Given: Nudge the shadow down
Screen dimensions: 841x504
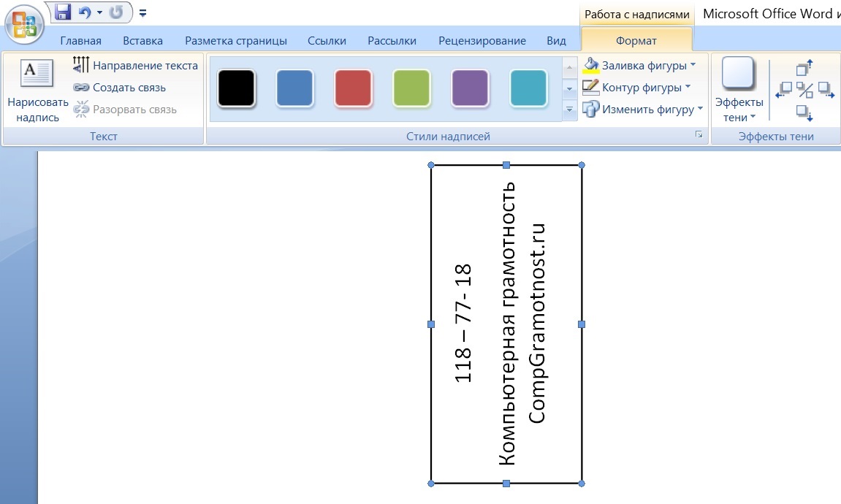Looking at the screenshot, I should [804, 112].
